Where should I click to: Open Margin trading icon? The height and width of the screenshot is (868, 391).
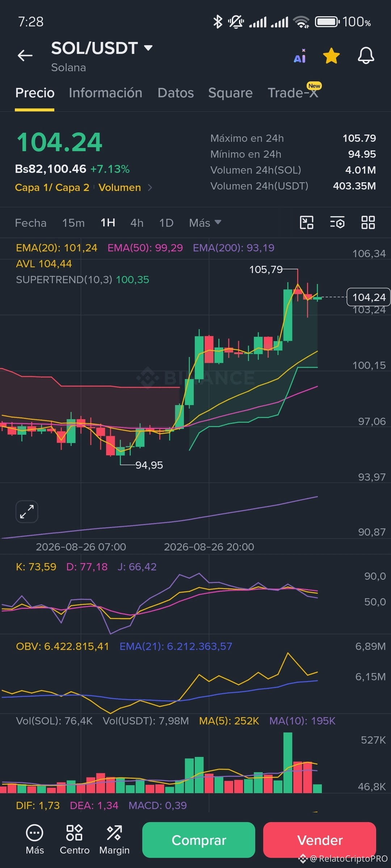tap(114, 840)
